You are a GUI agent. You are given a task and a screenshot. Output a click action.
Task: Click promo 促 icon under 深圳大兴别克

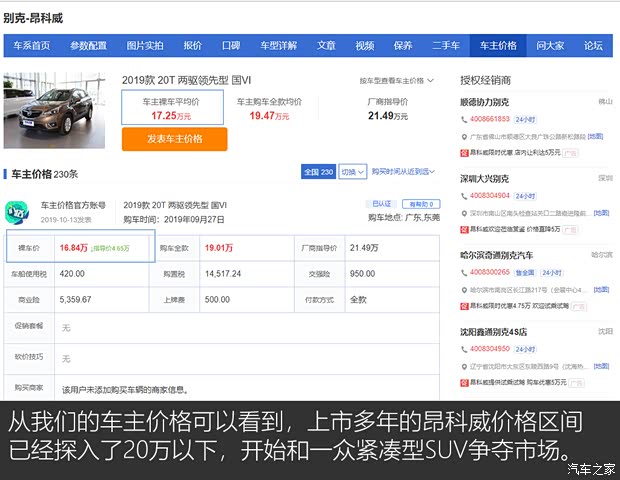pyautogui.click(x=464, y=230)
